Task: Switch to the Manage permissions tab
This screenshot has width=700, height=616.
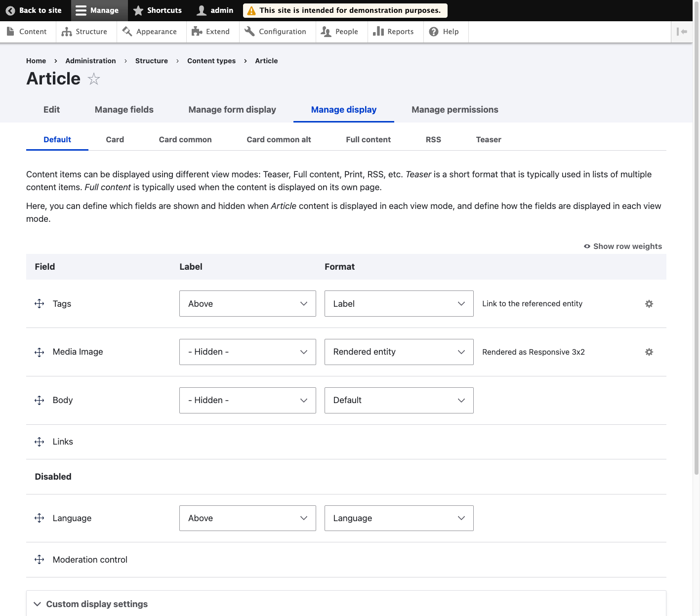Action: coord(454,109)
